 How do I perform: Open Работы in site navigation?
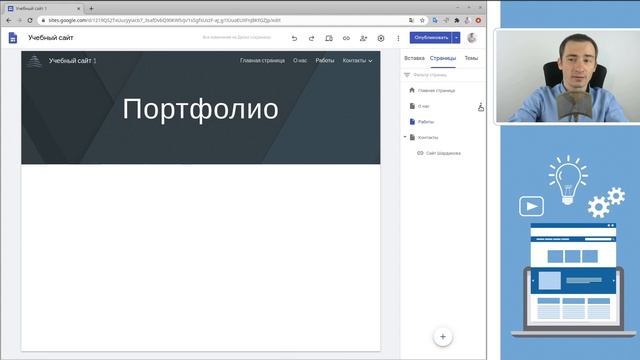pyautogui.click(x=325, y=60)
